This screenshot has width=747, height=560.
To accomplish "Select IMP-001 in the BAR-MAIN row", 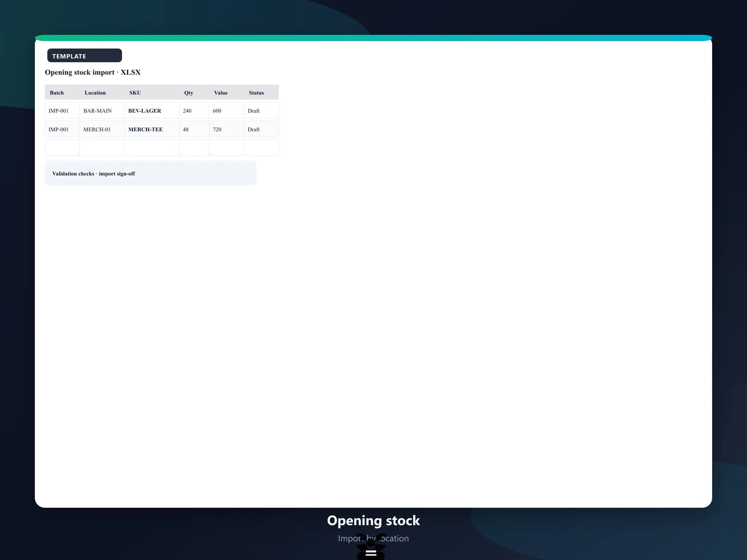I will pyautogui.click(x=62, y=110).
